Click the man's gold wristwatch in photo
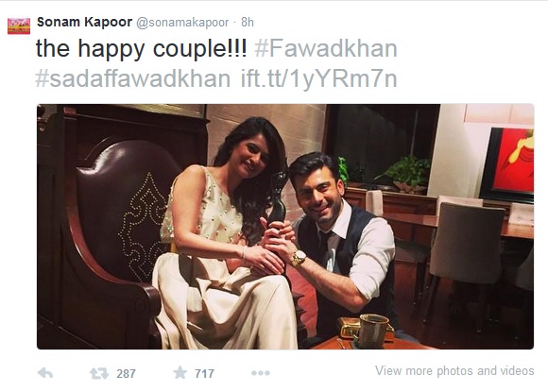 pos(299,258)
